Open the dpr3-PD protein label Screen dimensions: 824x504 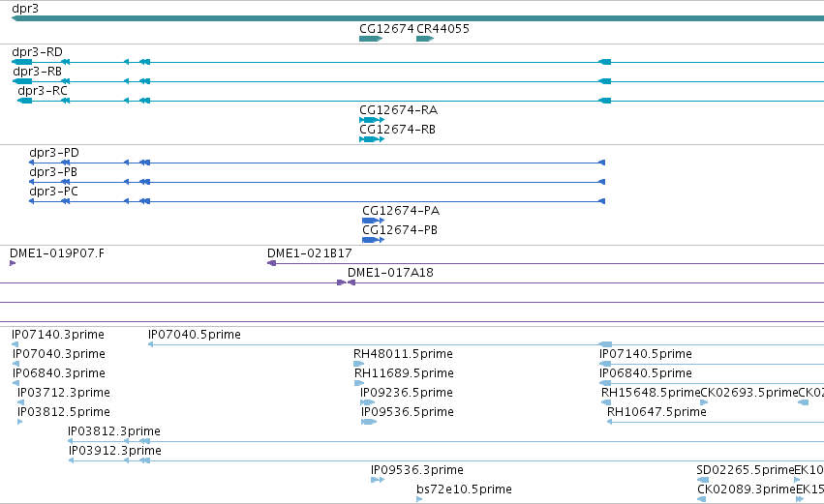point(54,153)
